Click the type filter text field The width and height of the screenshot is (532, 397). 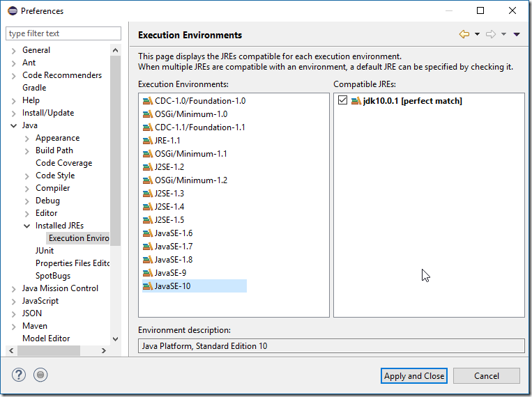[63, 33]
